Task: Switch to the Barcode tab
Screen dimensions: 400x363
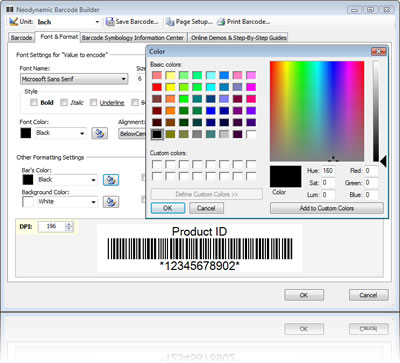Action: [21, 38]
